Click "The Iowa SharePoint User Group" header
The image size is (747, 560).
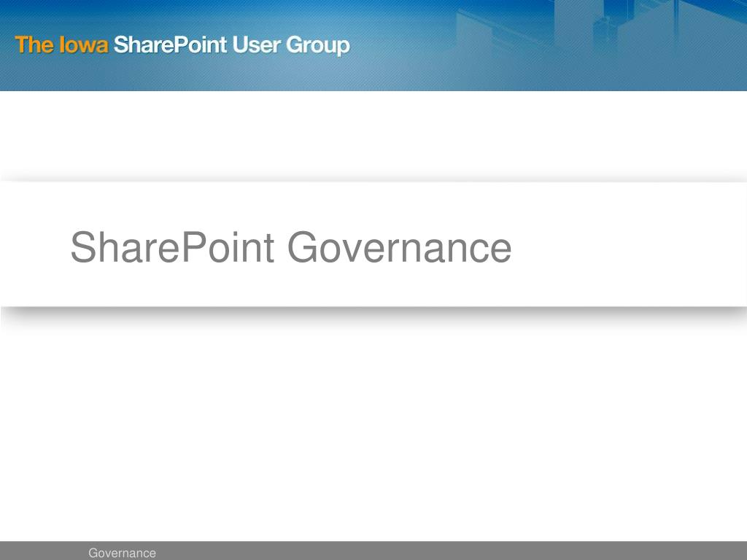point(182,45)
